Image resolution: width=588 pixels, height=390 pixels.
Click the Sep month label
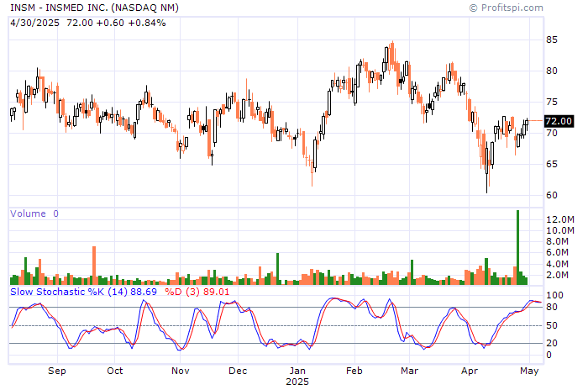click(57, 371)
